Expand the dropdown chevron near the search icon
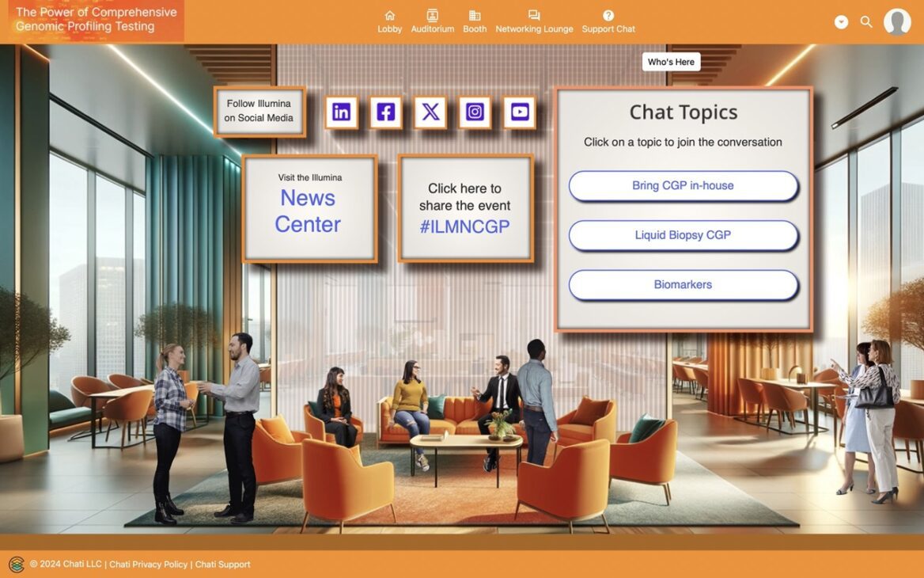 (x=840, y=21)
